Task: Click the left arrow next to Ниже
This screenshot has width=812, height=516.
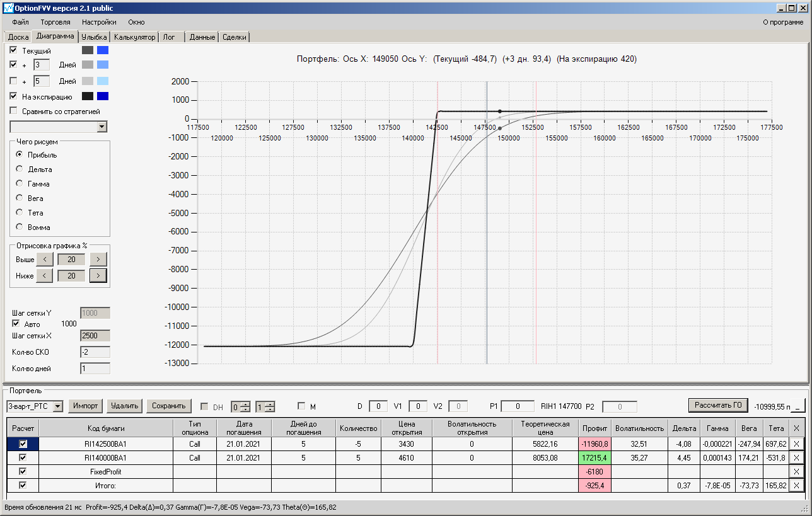Action: (44, 275)
